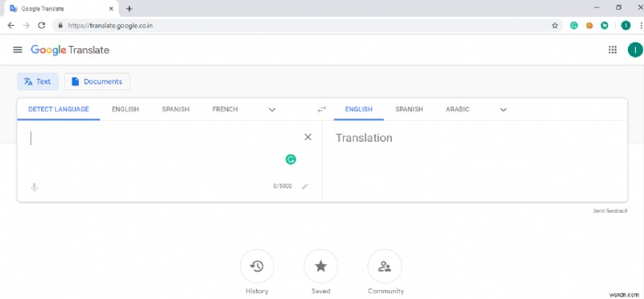Screen dimensions: 644x299
Task: Choose English as source language
Action: (126, 110)
